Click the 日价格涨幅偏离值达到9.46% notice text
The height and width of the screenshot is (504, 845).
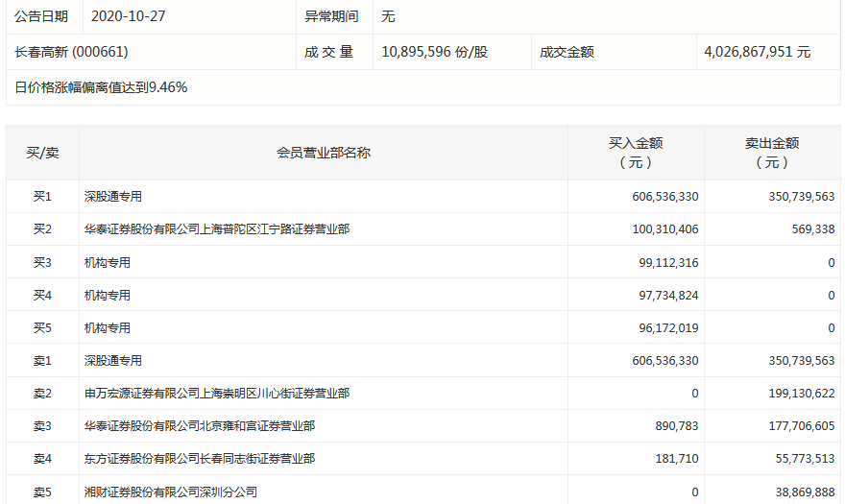click(x=101, y=87)
